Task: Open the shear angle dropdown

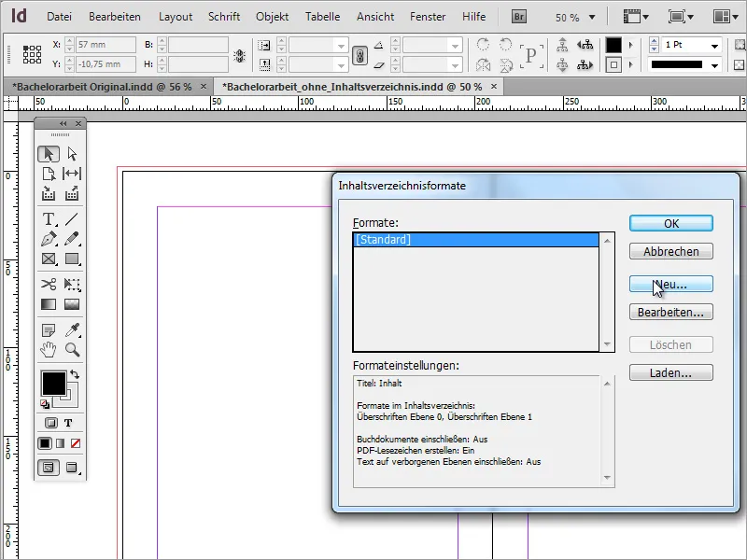Action: click(x=455, y=64)
